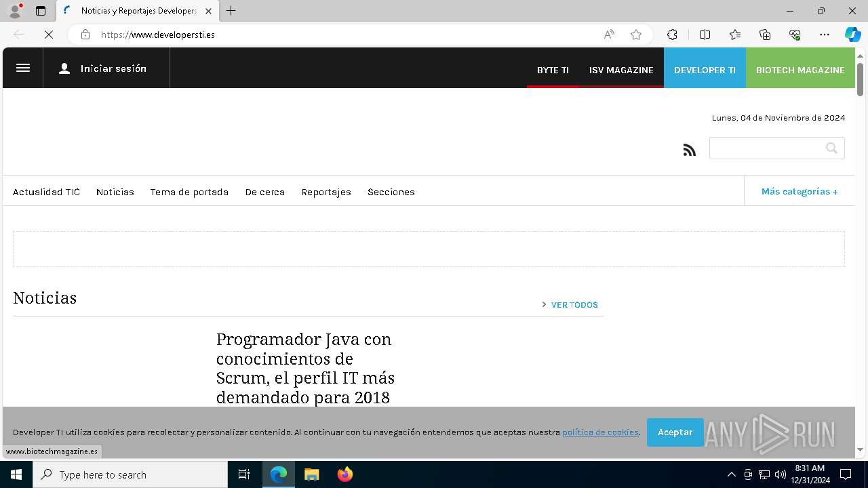Open volume control in system tray
Image resolution: width=868 pixels, height=488 pixels.
tap(780, 474)
